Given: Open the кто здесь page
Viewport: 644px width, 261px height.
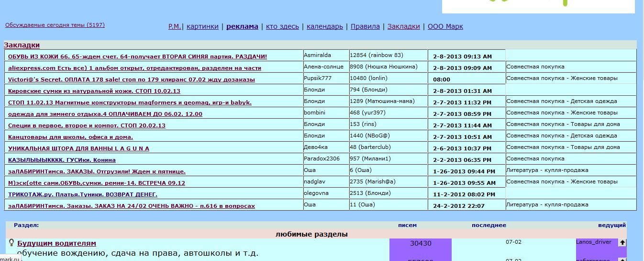Looking at the screenshot, I should click(282, 26).
